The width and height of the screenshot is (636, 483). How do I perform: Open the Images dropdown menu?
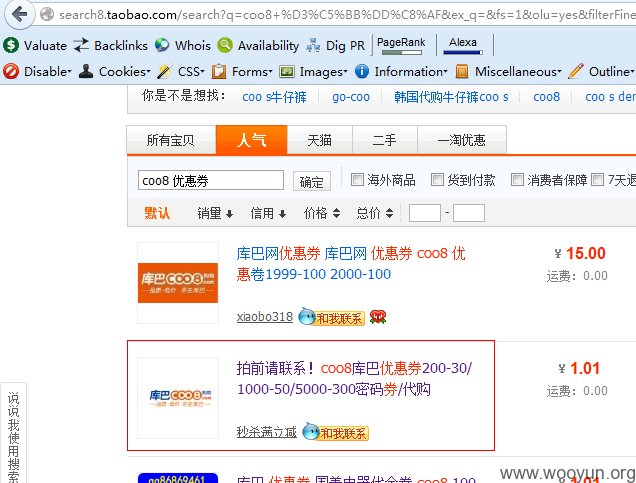(324, 71)
